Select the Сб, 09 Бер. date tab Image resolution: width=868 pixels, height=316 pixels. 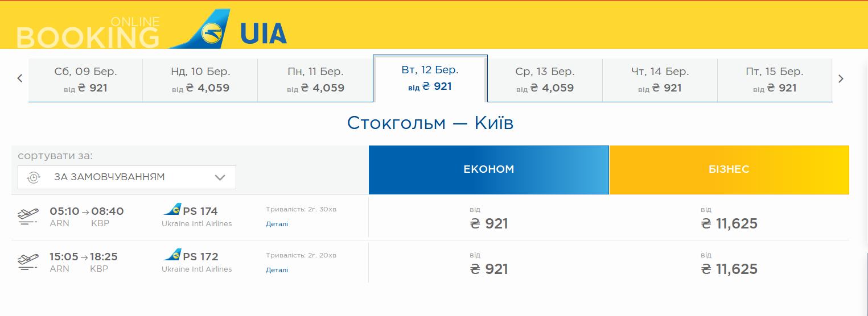(85, 80)
